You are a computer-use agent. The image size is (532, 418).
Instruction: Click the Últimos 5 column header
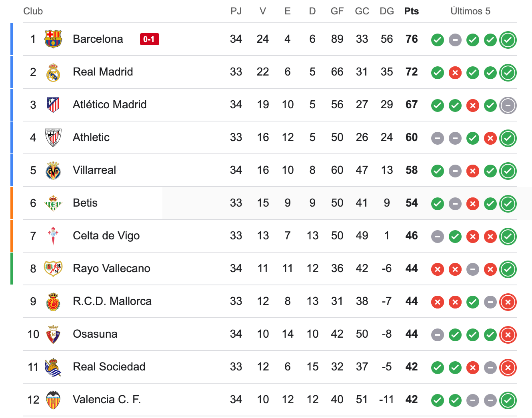tap(470, 11)
